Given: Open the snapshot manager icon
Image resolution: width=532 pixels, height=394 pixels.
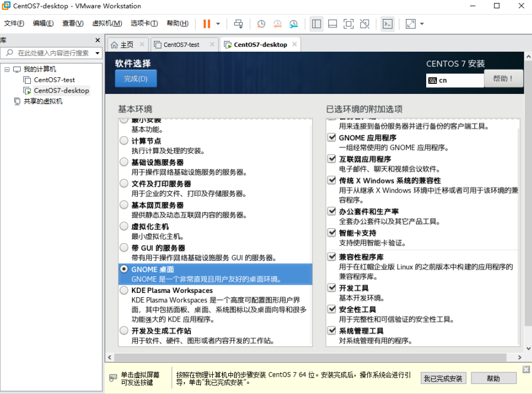Looking at the screenshot, I should (x=294, y=24).
